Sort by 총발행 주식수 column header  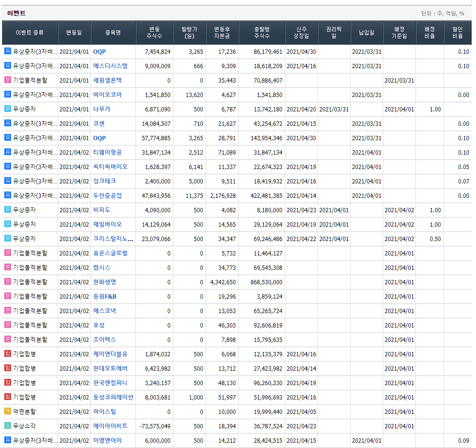(x=262, y=33)
